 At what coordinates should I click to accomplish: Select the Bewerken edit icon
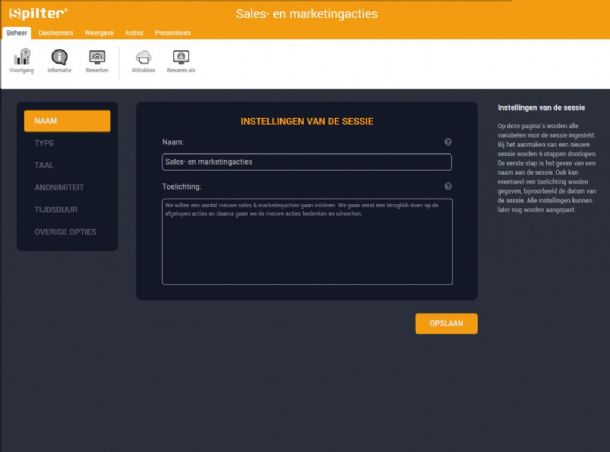97,58
